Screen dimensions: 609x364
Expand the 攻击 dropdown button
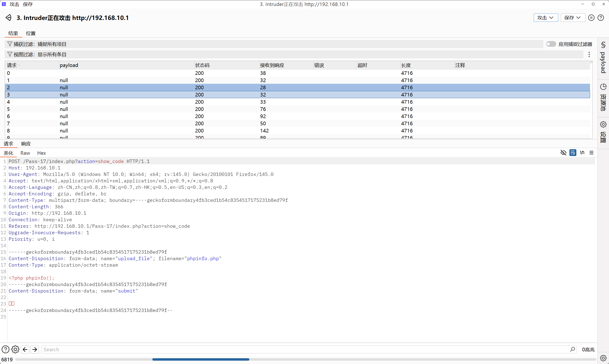point(545,18)
